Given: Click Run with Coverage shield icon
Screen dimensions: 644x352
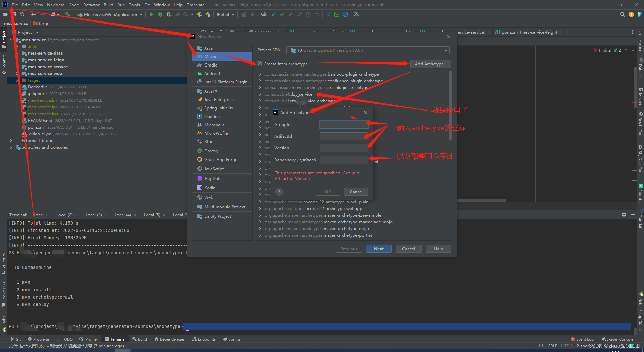Looking at the screenshot, I should coord(169,14).
